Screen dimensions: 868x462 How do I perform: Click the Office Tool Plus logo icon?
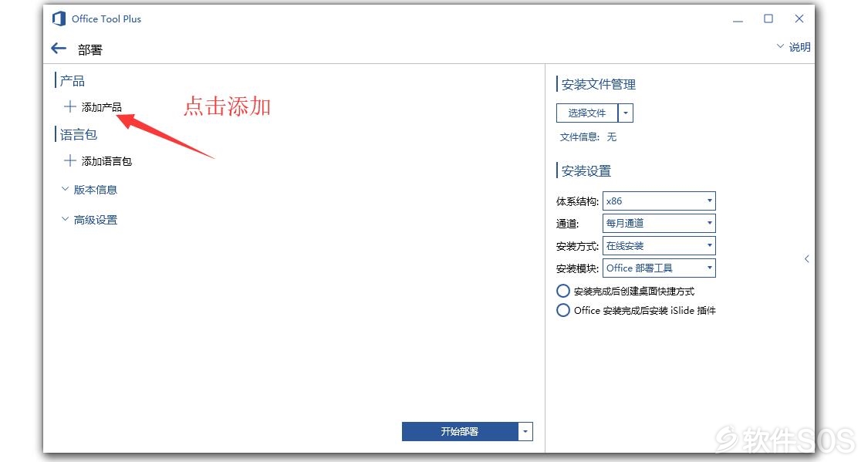(59, 19)
